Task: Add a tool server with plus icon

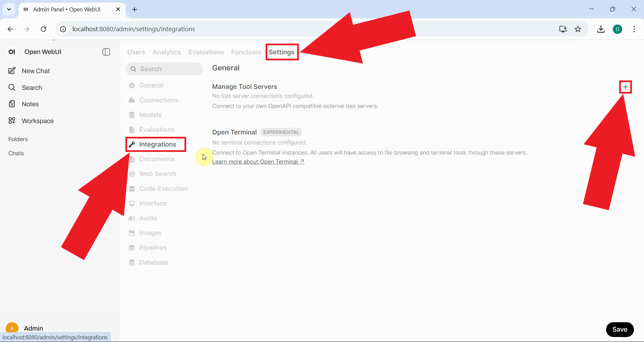Action: 625,87
